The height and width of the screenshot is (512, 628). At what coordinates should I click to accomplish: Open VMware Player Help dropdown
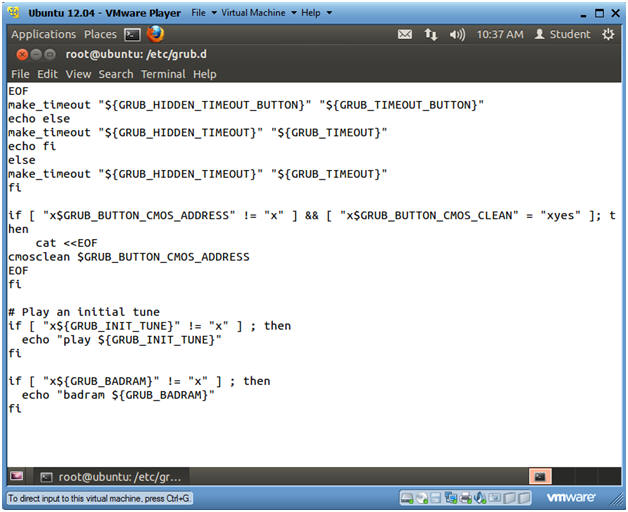point(316,13)
